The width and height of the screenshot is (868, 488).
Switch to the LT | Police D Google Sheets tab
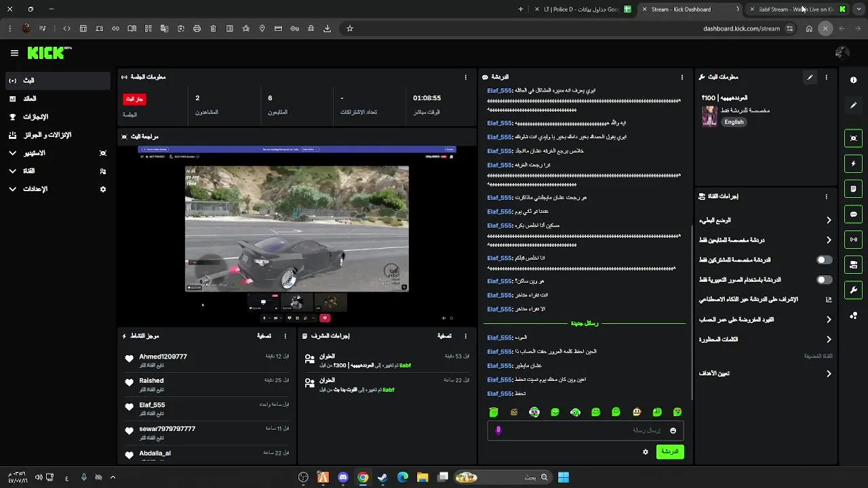(x=582, y=9)
